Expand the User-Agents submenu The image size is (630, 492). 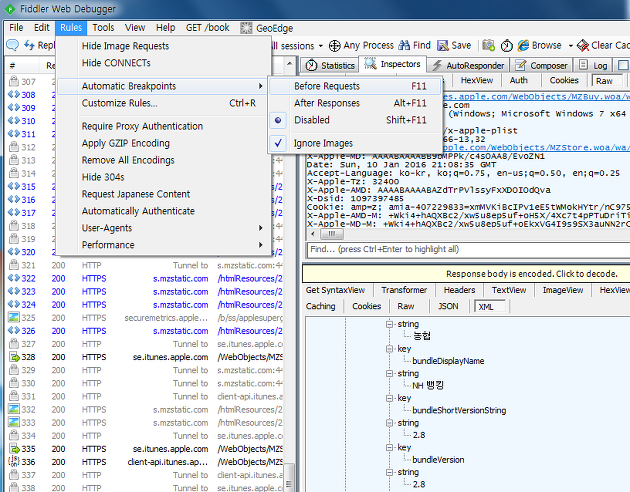pyautogui.click(x=164, y=228)
